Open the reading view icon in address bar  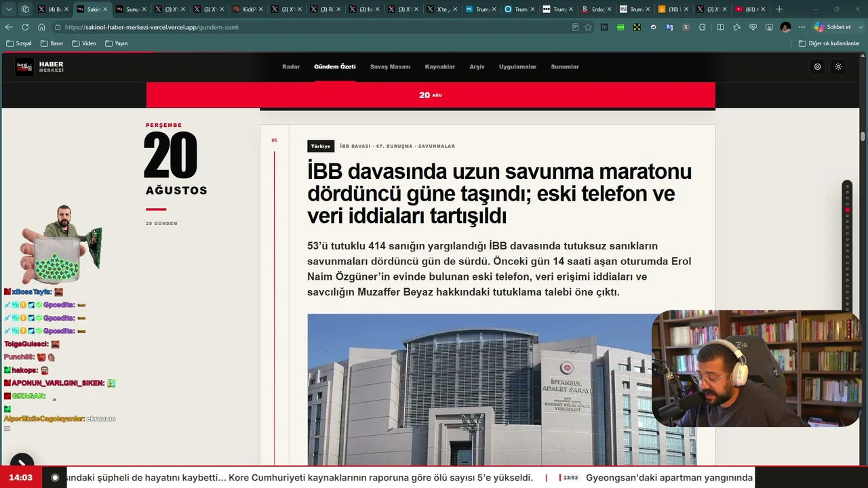tap(576, 27)
